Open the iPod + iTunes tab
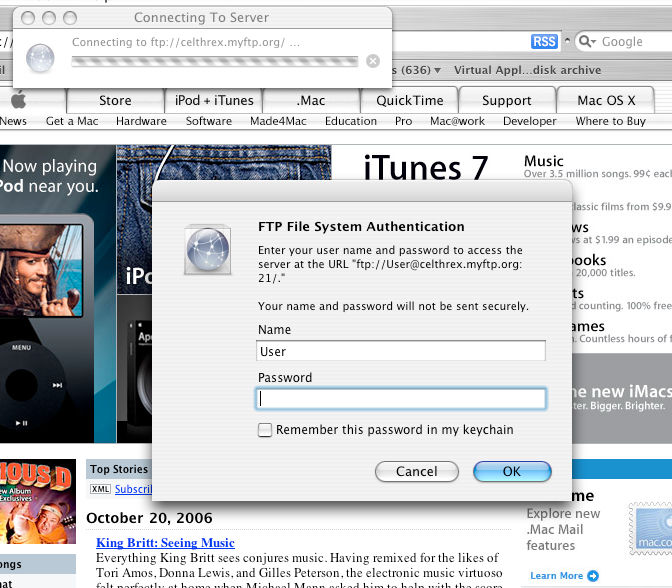The height and width of the screenshot is (588, 672). (x=214, y=100)
